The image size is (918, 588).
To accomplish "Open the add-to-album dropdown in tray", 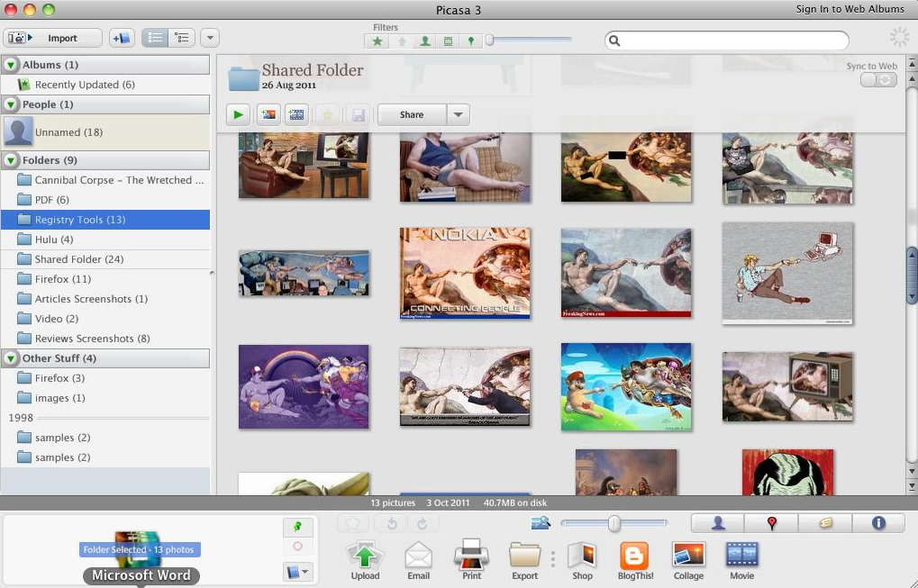I will (x=298, y=571).
